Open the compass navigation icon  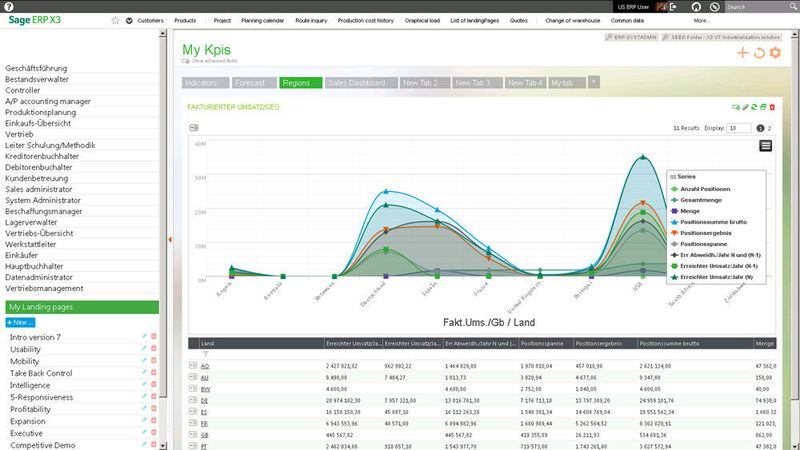tap(715, 7)
